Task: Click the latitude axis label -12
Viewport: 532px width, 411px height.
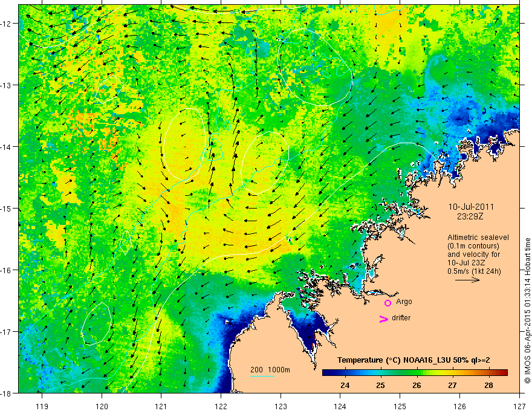Action: [7, 24]
